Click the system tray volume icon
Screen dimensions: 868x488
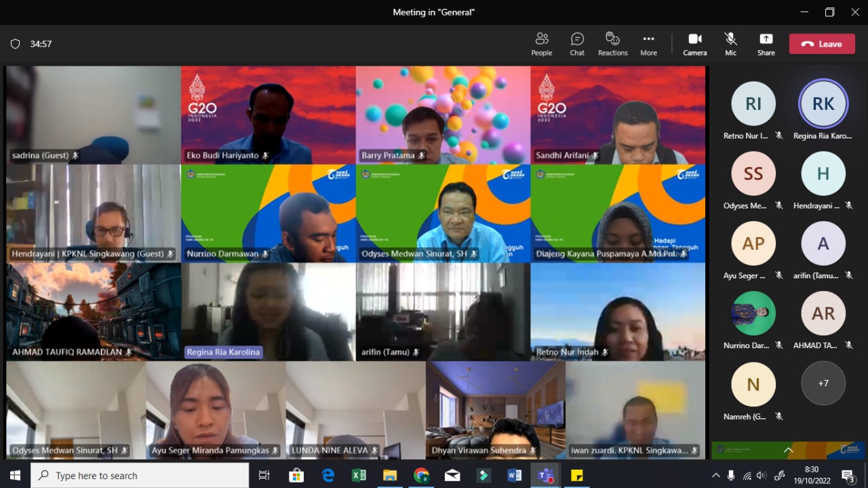tap(762, 475)
